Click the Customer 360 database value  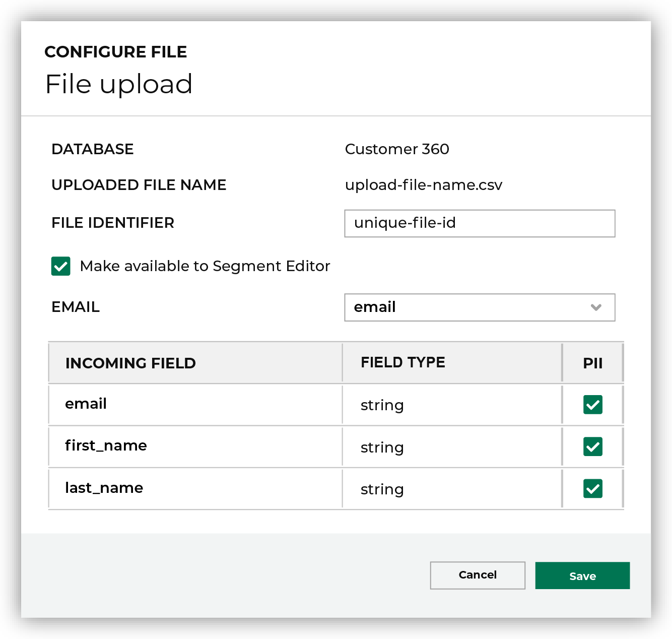click(396, 149)
